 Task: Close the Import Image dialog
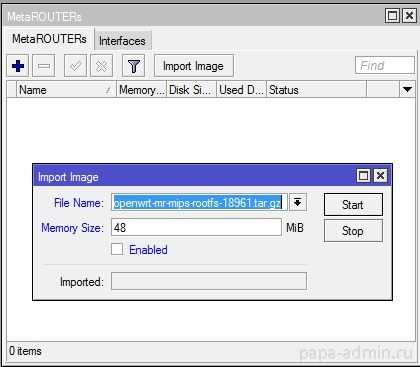[380, 175]
